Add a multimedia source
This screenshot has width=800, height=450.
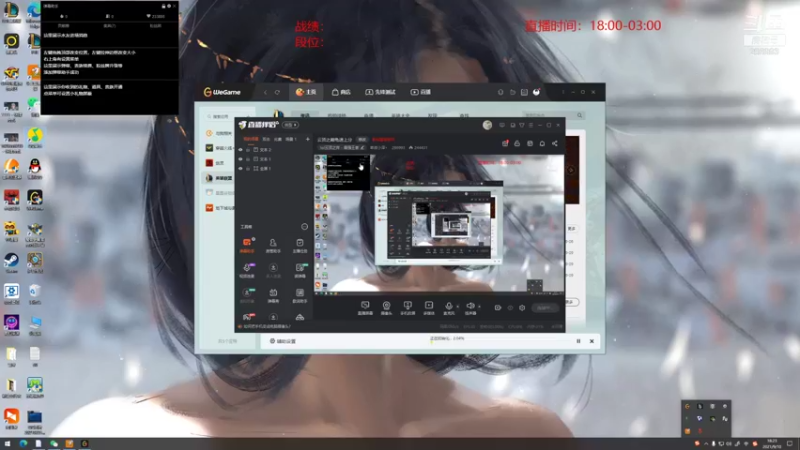click(429, 308)
